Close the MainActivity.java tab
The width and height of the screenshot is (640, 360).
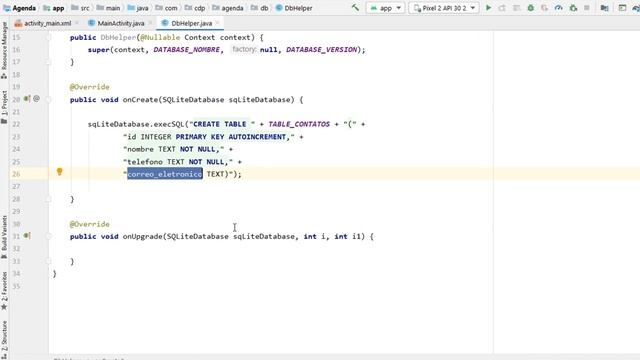coord(150,23)
